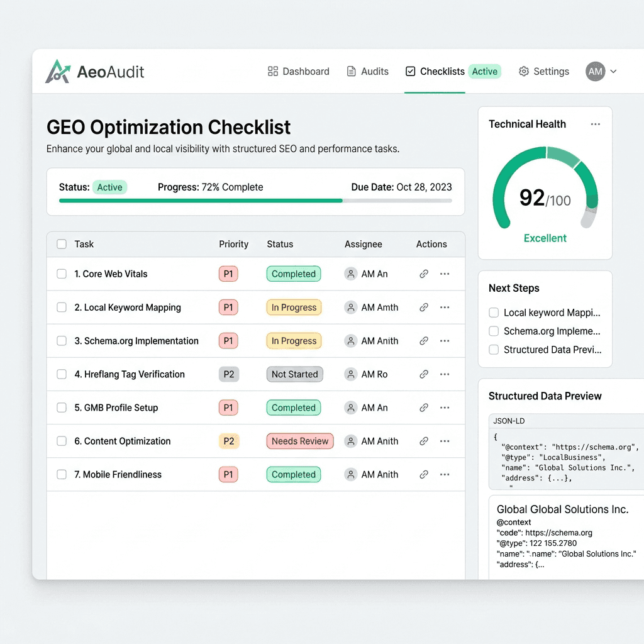Image resolution: width=644 pixels, height=644 pixels.
Task: Open more actions for Mobile Friendliness
Action: [x=445, y=475]
